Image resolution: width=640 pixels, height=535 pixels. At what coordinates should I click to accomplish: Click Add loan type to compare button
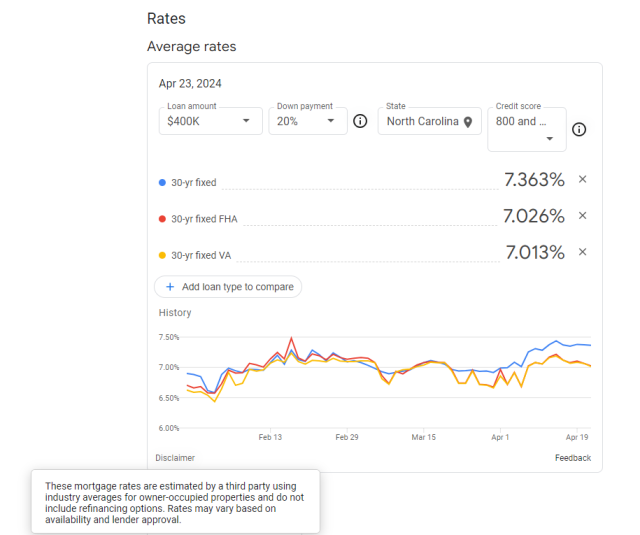pos(228,287)
